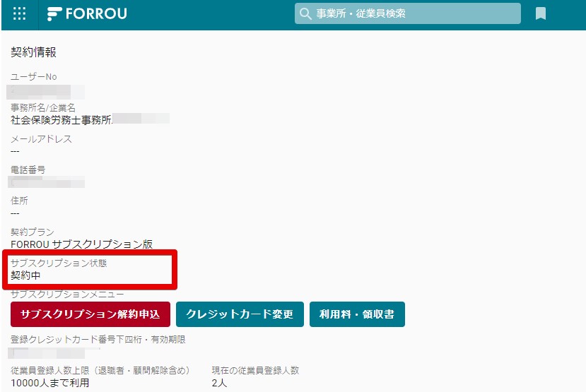Click the FORROU logo
Viewport: 586px width, 392px height.
[87, 14]
